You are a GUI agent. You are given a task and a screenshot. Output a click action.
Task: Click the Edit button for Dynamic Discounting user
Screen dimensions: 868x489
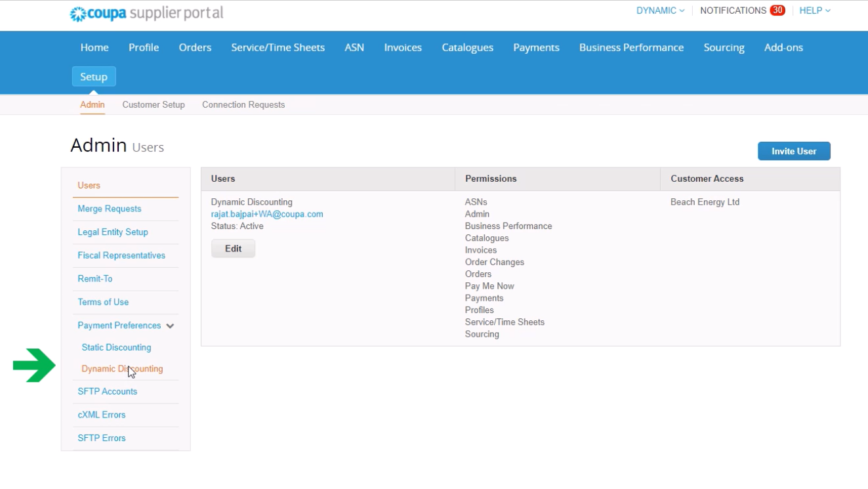(233, 249)
